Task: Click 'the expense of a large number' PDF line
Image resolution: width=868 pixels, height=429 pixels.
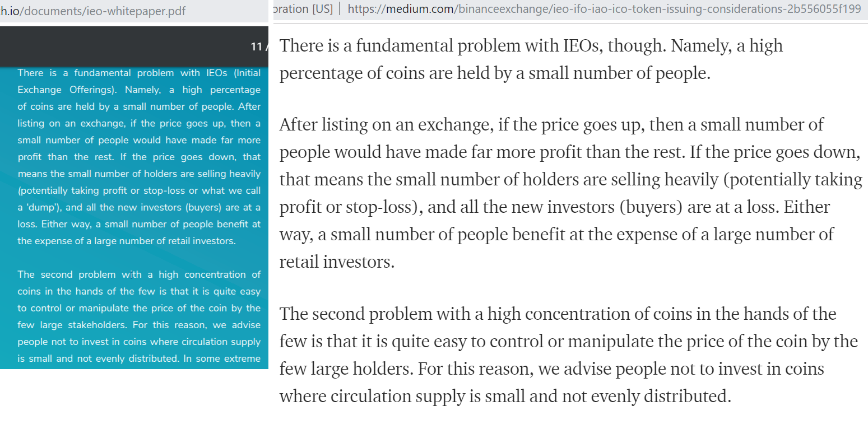Action: click(127, 241)
